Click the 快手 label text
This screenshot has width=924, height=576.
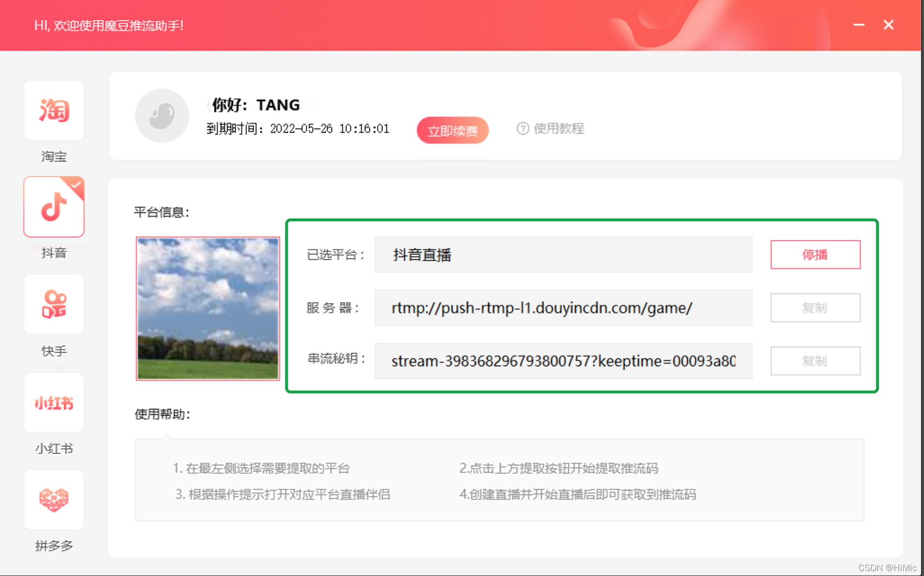tap(54, 351)
